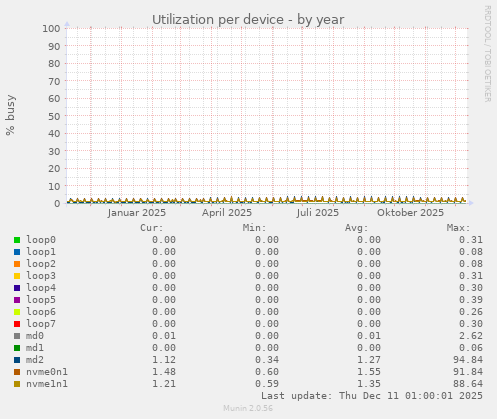Click the loop2 orange legend swatch

[x=17, y=264]
